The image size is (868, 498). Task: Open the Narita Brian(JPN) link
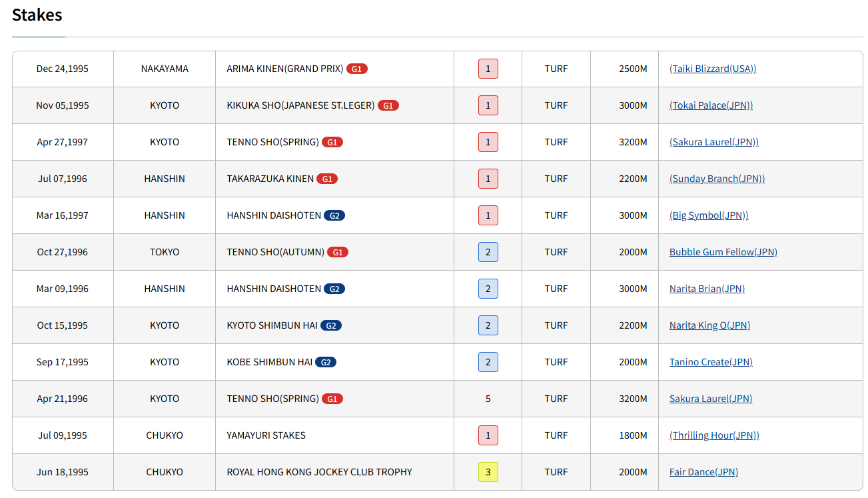707,289
